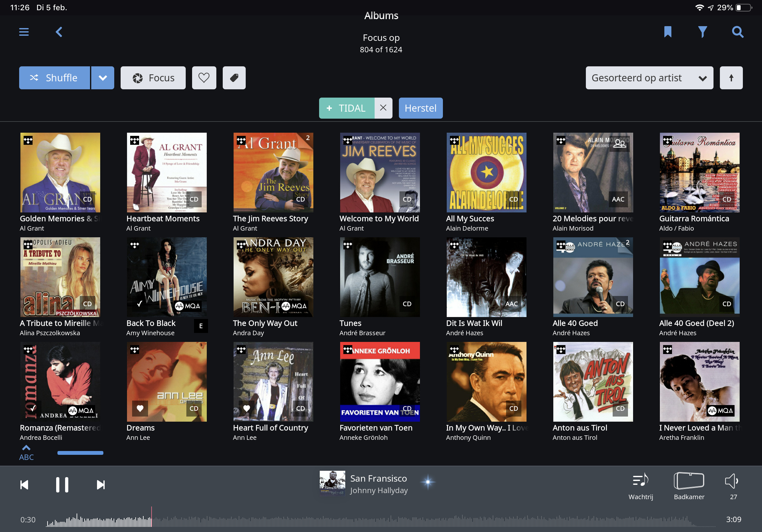The width and height of the screenshot is (762, 532).
Task: Open Anton aus Tirol album cover
Action: click(x=593, y=382)
